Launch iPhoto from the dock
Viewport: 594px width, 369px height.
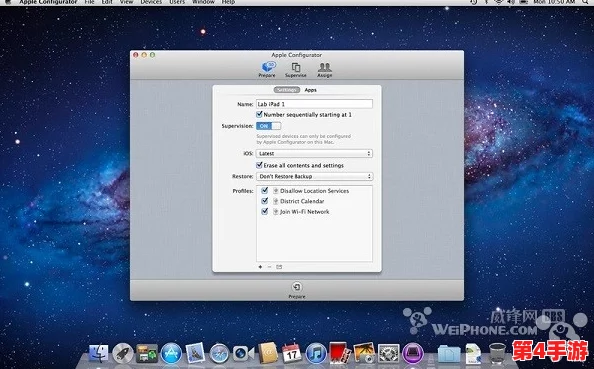364,353
